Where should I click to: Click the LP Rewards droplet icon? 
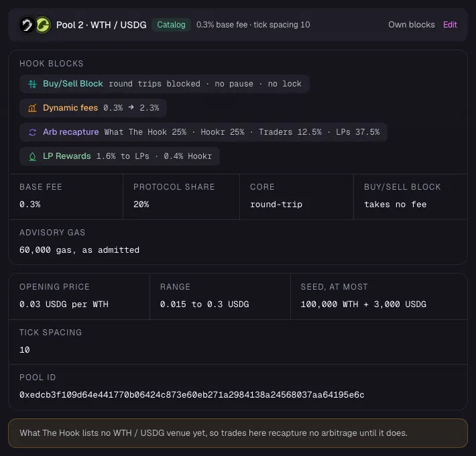32,156
